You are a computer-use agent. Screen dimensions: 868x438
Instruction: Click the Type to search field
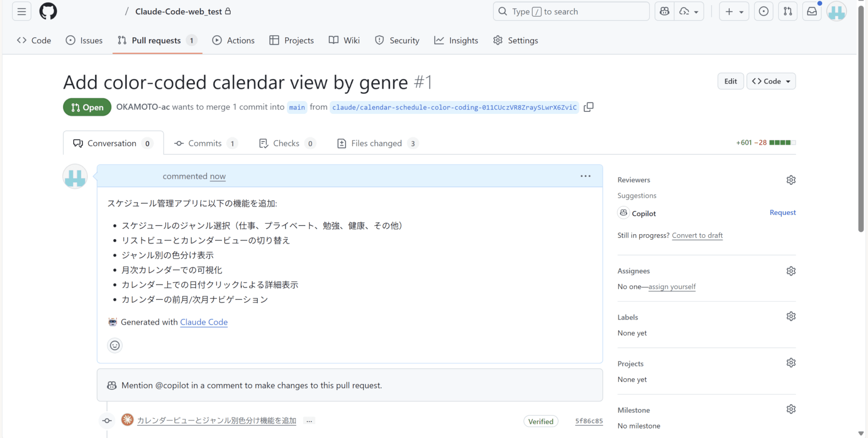point(570,11)
